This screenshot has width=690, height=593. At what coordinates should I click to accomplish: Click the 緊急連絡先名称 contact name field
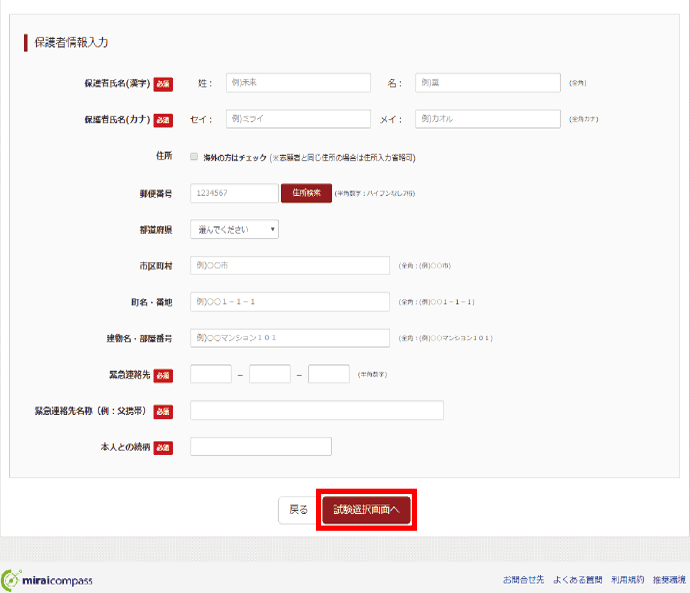[x=317, y=410]
